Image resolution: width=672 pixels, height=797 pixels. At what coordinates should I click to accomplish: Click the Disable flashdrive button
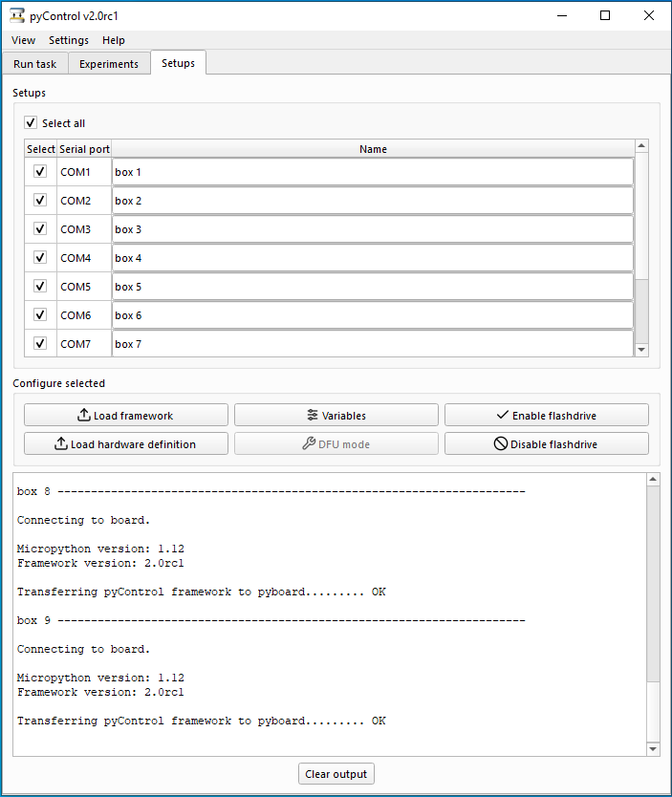(x=547, y=443)
